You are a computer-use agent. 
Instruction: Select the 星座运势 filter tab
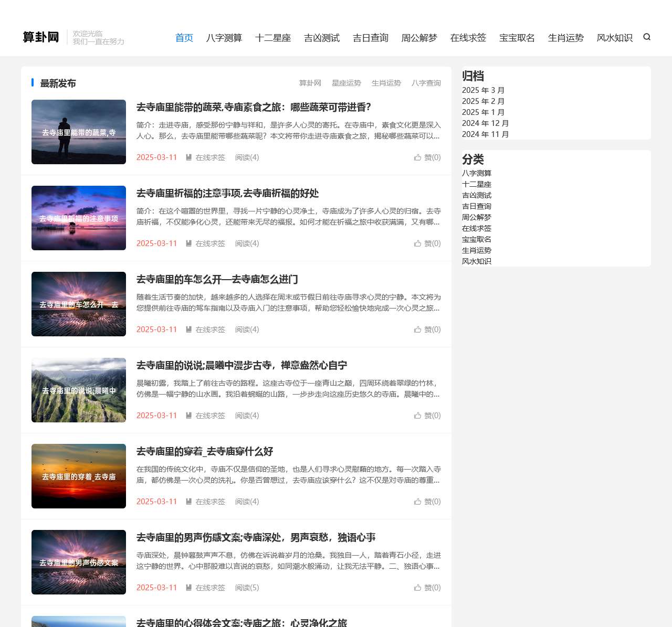point(345,82)
